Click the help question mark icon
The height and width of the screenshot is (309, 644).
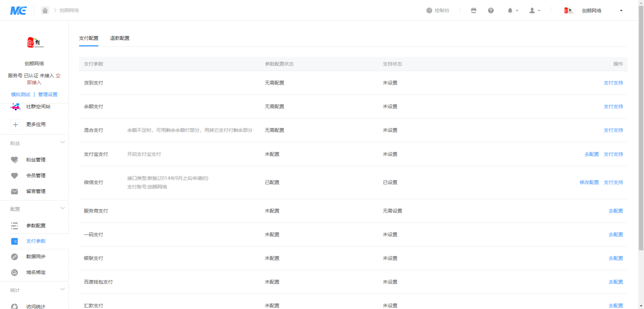(491, 10)
